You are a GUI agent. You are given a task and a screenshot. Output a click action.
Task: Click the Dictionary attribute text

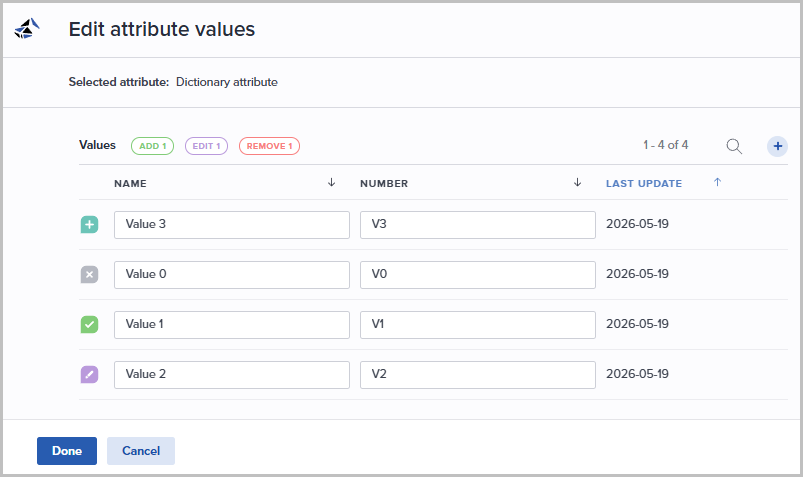click(227, 82)
